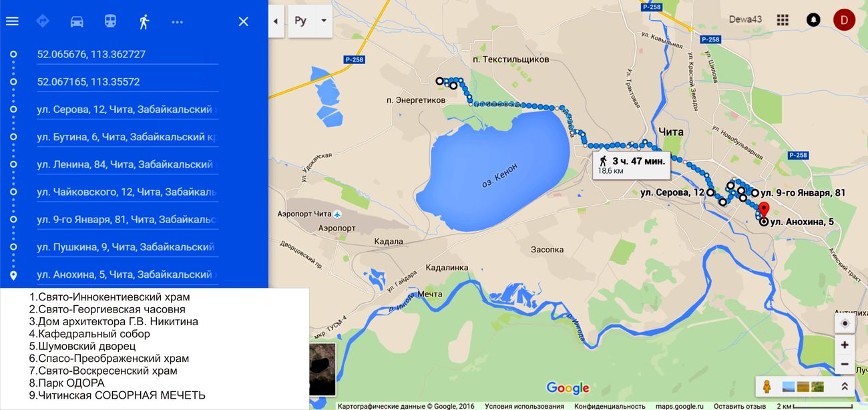Open more travel modes ellipsis

point(177,21)
